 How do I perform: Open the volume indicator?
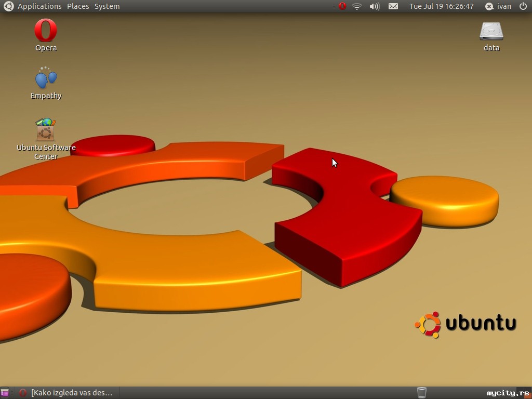tap(375, 6)
